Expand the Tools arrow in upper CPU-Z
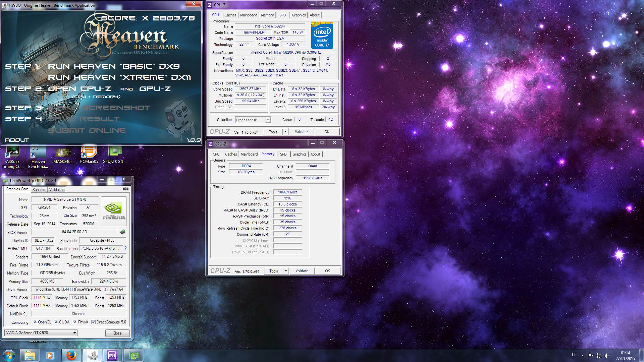Viewport: 644px width, 362px height. 285,132
